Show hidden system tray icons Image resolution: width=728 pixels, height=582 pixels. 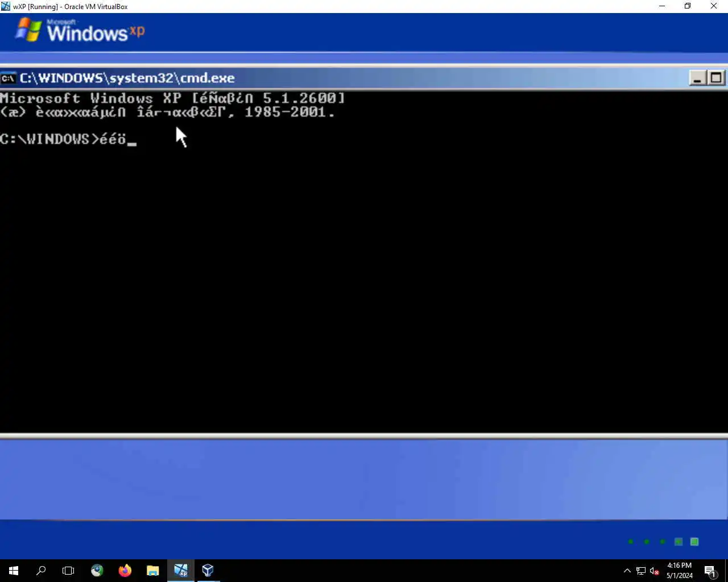[x=627, y=571]
